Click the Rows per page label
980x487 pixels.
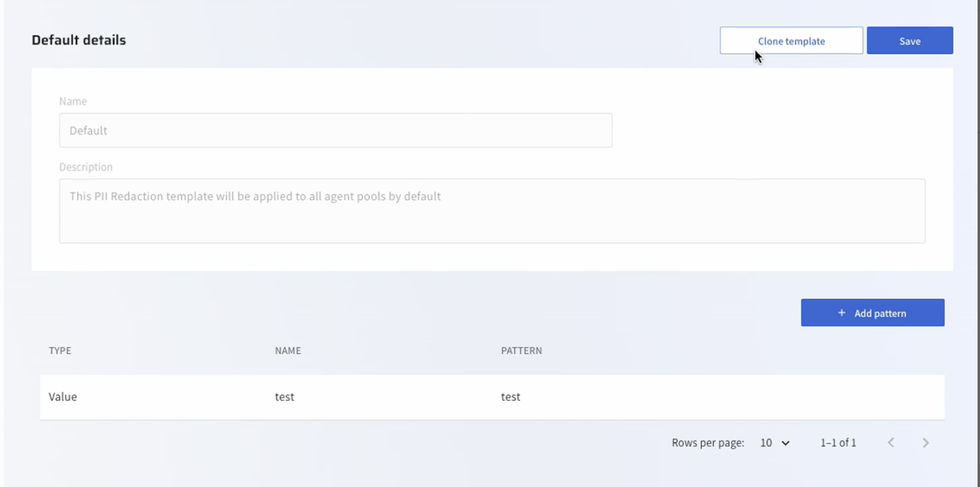point(707,443)
